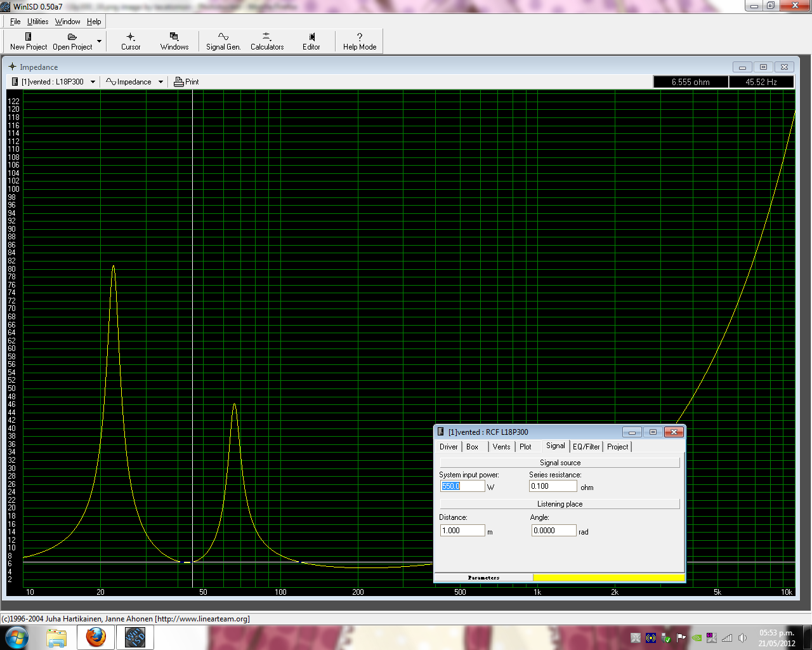812x650 pixels.
Task: Open Firefox from the taskbar
Action: (x=96, y=637)
